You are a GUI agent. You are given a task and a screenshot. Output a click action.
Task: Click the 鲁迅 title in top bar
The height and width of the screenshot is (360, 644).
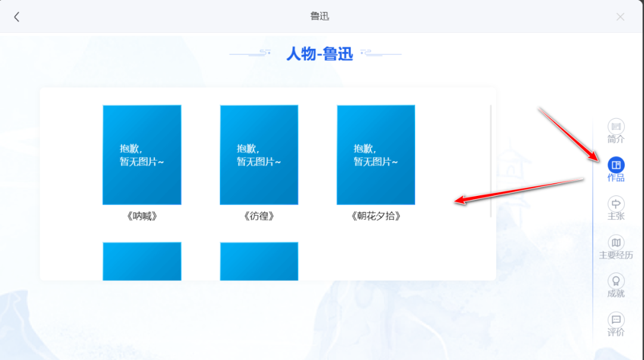coord(321,16)
